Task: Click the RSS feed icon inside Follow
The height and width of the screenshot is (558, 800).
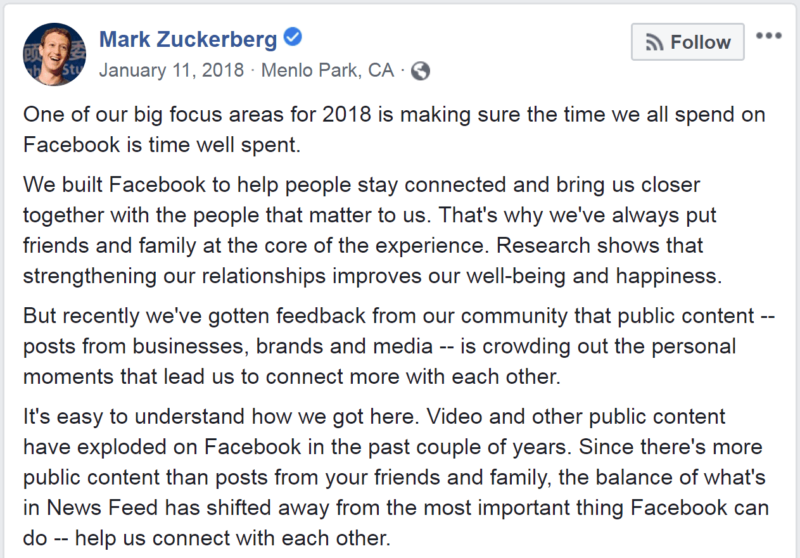Action: 654,42
